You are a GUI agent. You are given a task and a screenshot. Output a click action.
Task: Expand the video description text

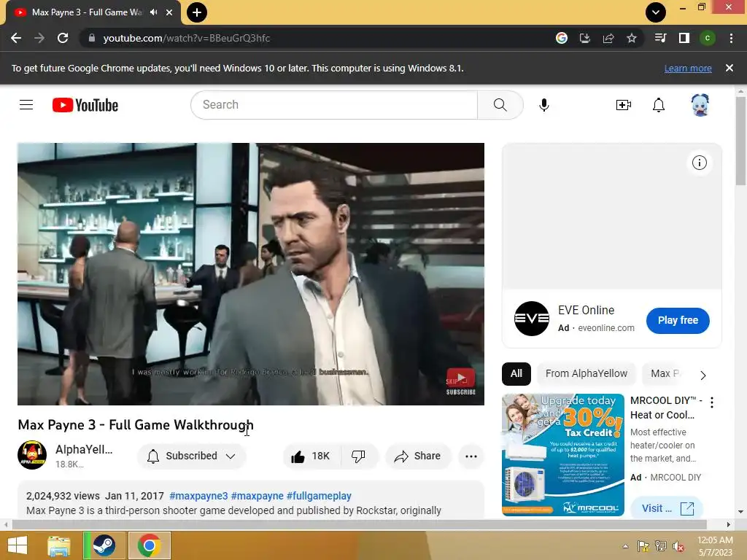(233, 510)
